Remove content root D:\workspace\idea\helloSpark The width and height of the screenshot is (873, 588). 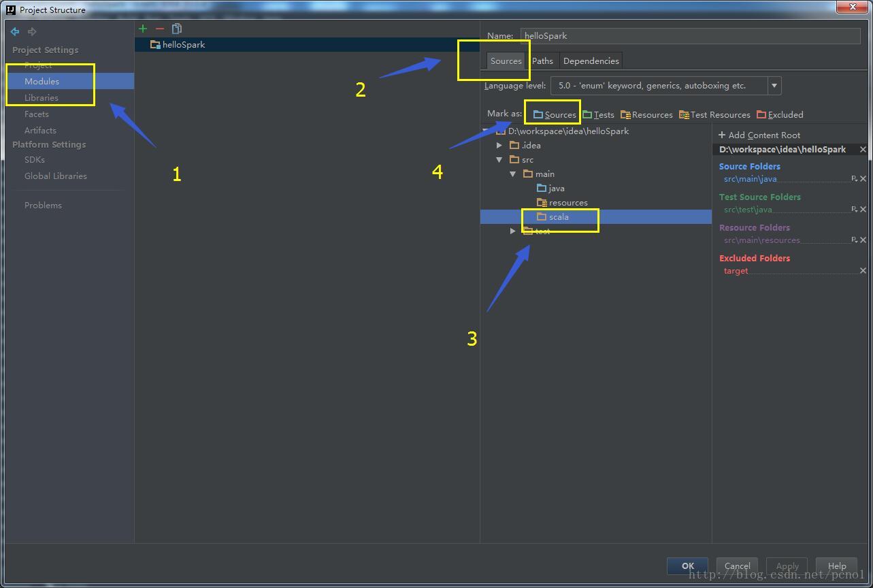tap(863, 149)
